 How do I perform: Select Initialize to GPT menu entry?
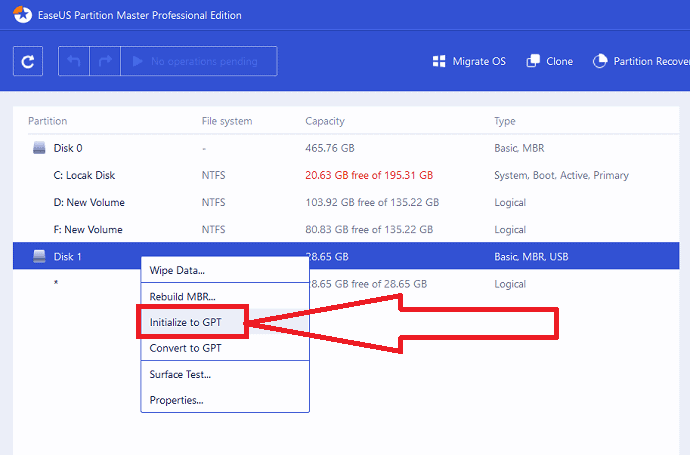(225, 322)
